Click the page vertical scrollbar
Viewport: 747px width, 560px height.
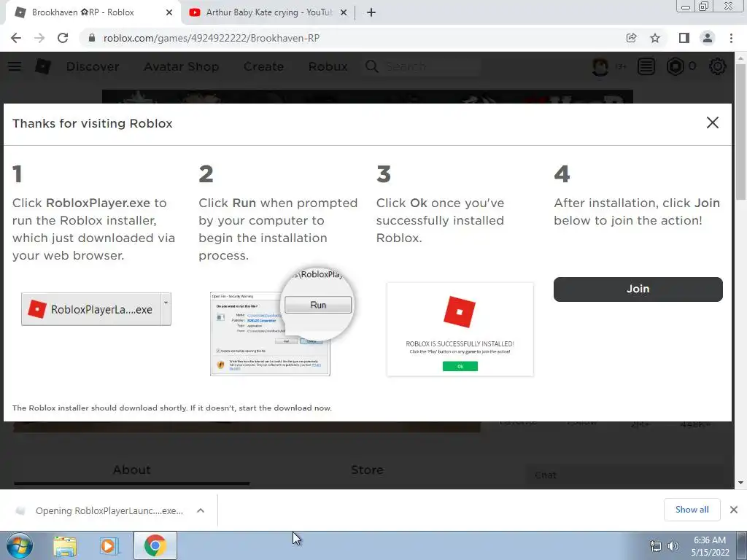[740, 131]
